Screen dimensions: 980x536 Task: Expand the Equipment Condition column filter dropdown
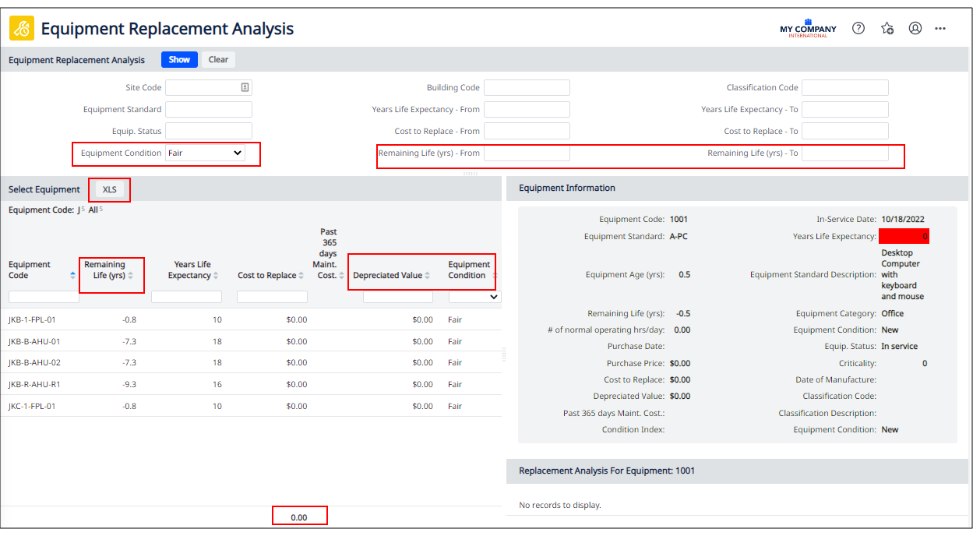pos(475,297)
